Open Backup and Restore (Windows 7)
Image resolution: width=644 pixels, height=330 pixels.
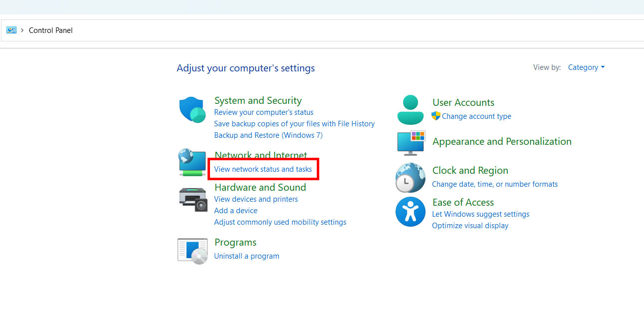[268, 135]
